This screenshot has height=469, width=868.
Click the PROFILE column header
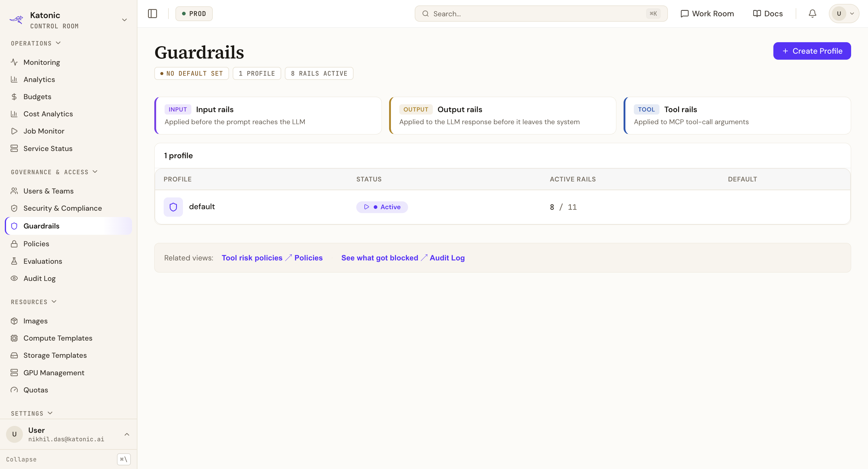178,179
